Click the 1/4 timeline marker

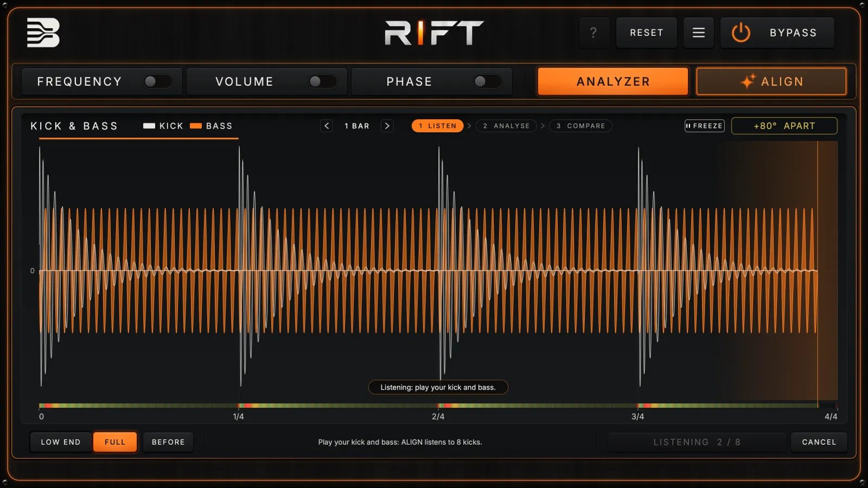click(238, 416)
